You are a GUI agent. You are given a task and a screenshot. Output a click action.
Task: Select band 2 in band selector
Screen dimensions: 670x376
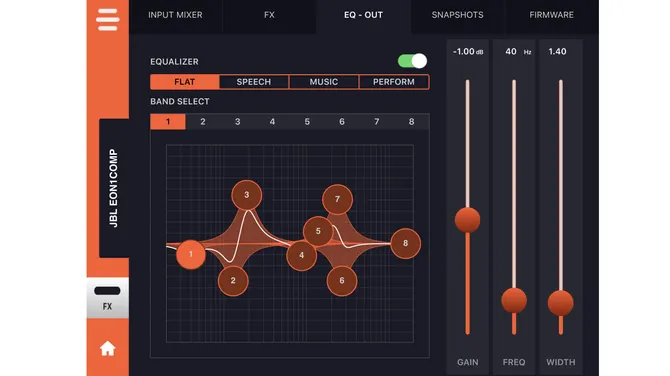coord(203,122)
